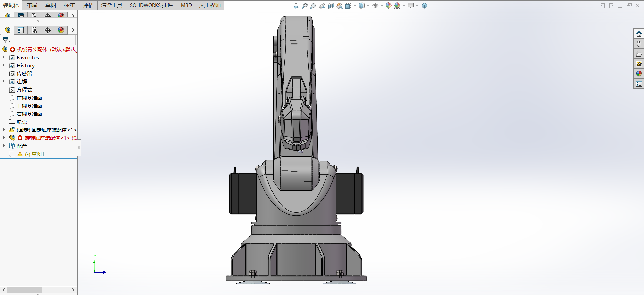
Task: Switch to the 布局 tab
Action: click(32, 5)
